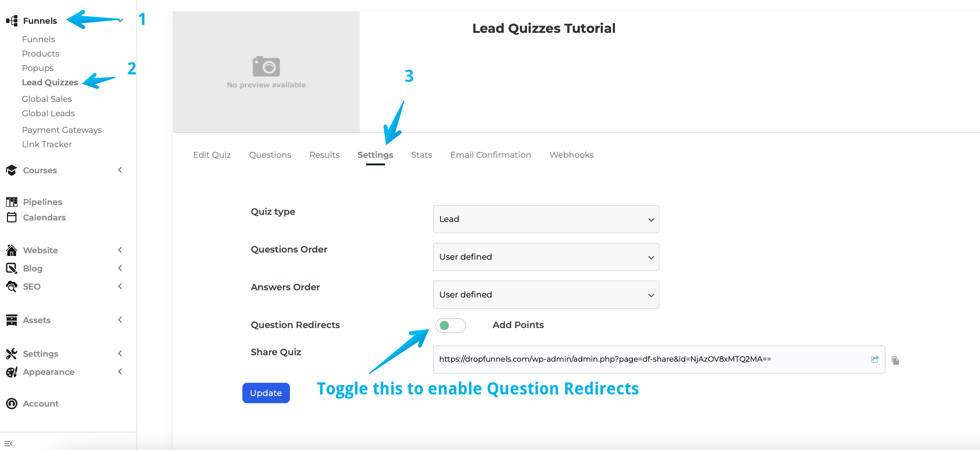Collapse the sidebar menu
The height and width of the screenshot is (450, 980).
[9, 443]
